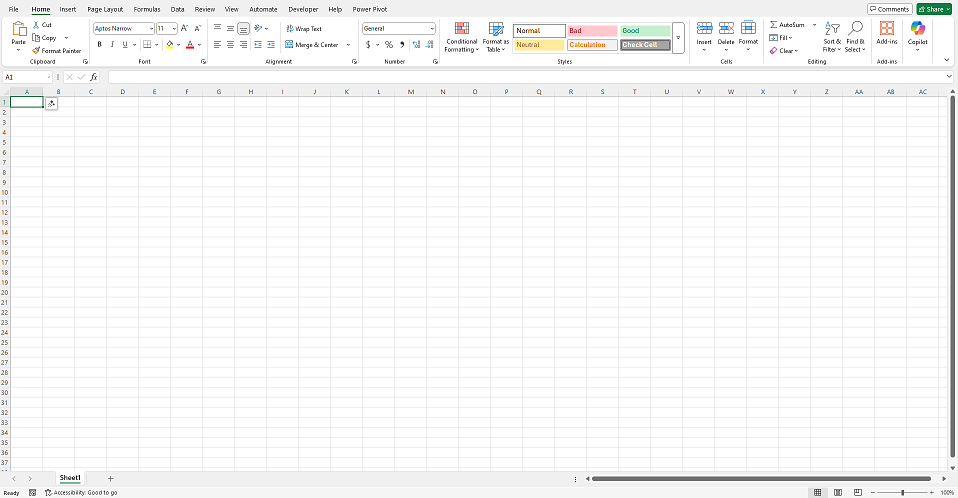Expand the Name Box dropdown arrow
This screenshot has height=498, width=958.
[48, 77]
